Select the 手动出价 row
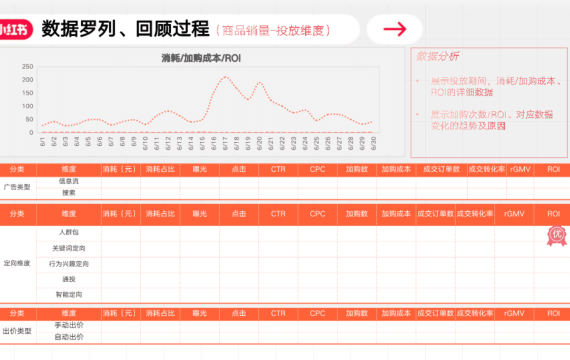The width and height of the screenshot is (570, 360). pos(285,325)
